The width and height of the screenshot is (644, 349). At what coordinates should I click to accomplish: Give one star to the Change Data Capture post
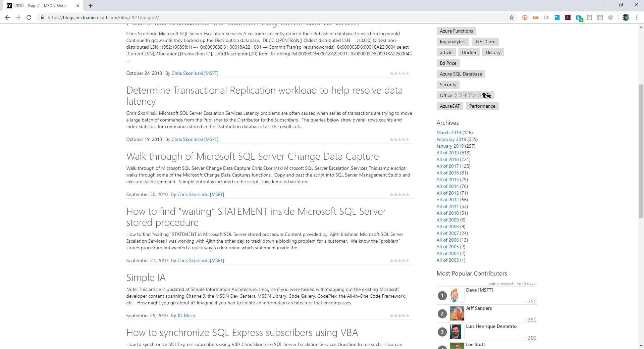pos(391,194)
